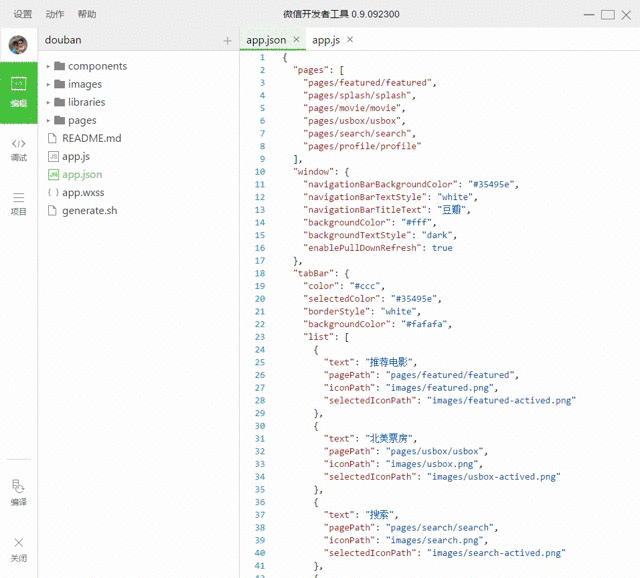Image resolution: width=640 pixels, height=578 pixels.
Task: Click "images/featured-actived.png" on line 28
Action: (501, 400)
